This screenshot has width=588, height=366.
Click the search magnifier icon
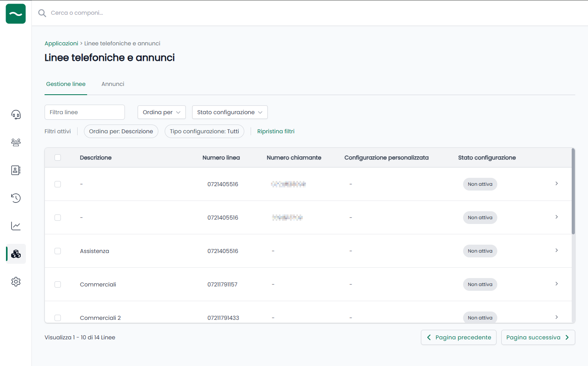click(x=42, y=13)
